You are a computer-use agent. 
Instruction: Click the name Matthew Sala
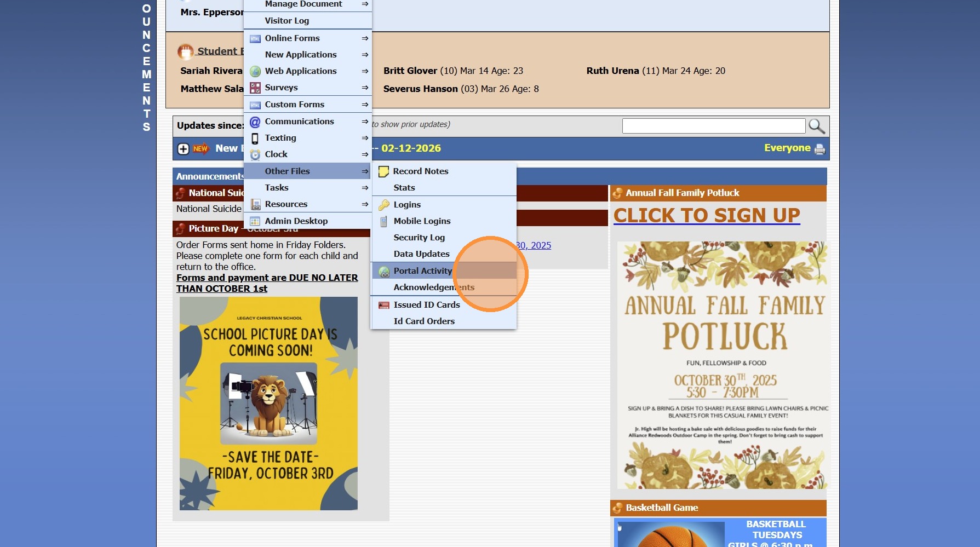coord(212,89)
